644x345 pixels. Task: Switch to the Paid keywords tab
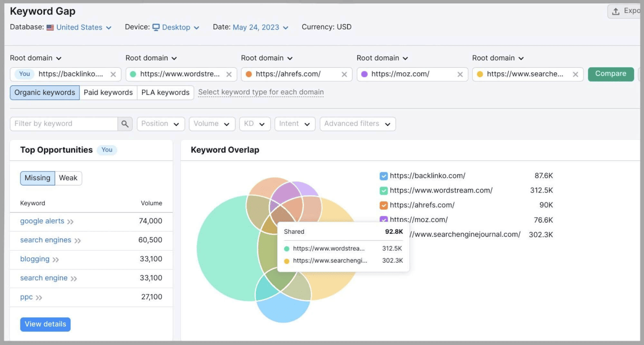pyautogui.click(x=108, y=93)
